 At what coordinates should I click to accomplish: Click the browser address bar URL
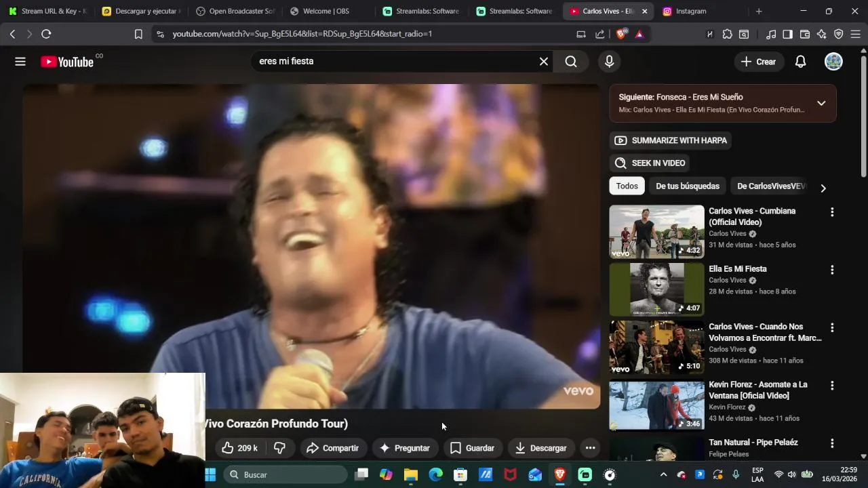(302, 34)
